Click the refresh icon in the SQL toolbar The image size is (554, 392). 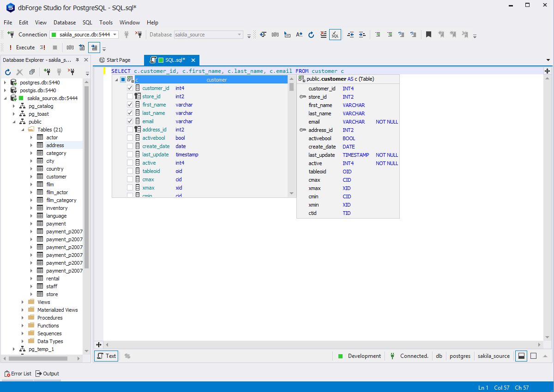311,35
